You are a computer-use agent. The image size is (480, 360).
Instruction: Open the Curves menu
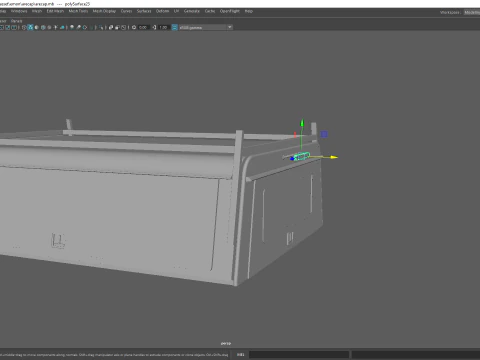(x=126, y=11)
